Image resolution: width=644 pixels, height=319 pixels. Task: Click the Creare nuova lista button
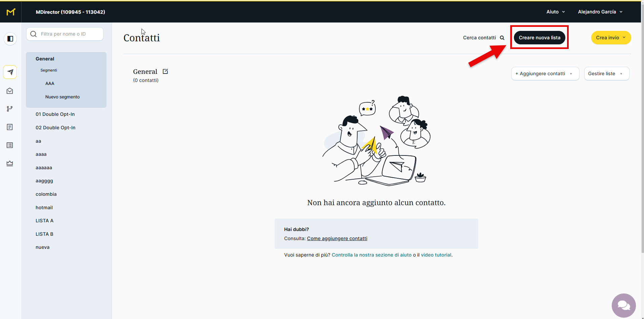539,38
